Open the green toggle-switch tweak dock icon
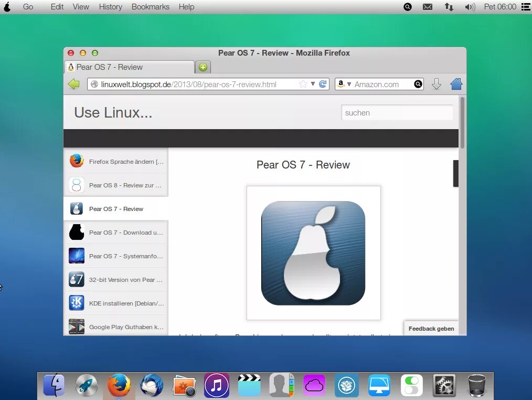 pyautogui.click(x=411, y=385)
